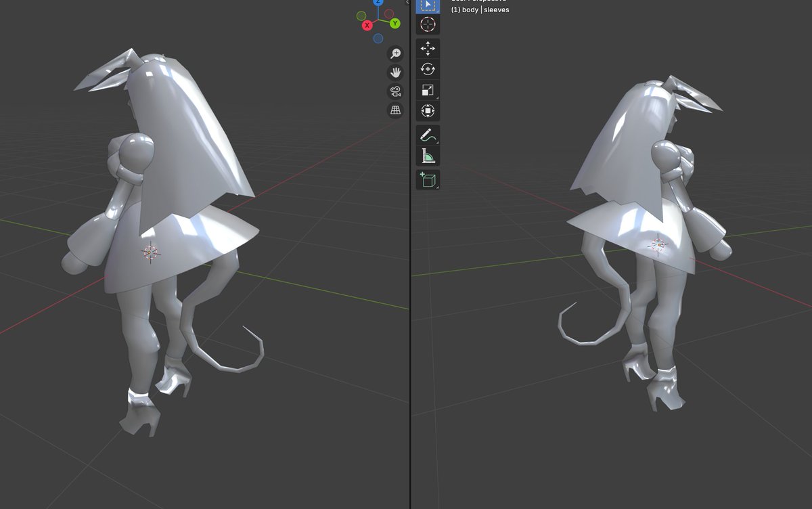Select the Annotate pencil tool
This screenshot has width=812, height=509.
[x=428, y=135]
